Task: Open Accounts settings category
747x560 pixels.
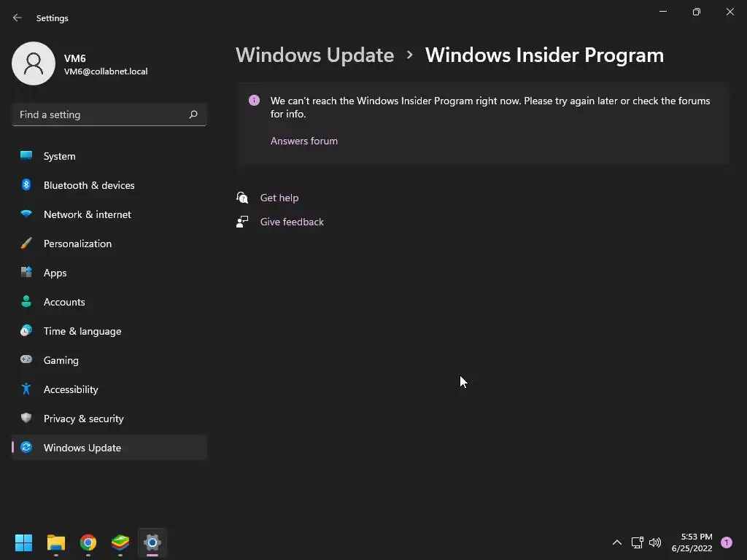Action: (x=109, y=302)
